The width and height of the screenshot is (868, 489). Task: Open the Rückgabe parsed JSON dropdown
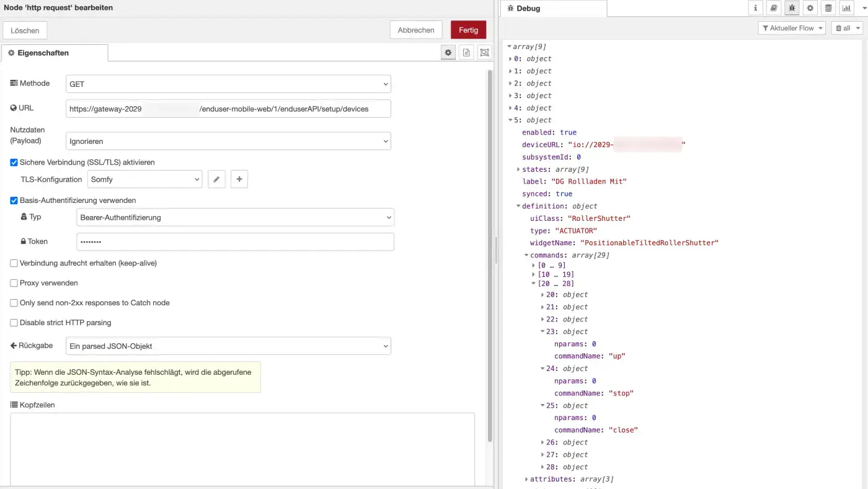coord(228,346)
